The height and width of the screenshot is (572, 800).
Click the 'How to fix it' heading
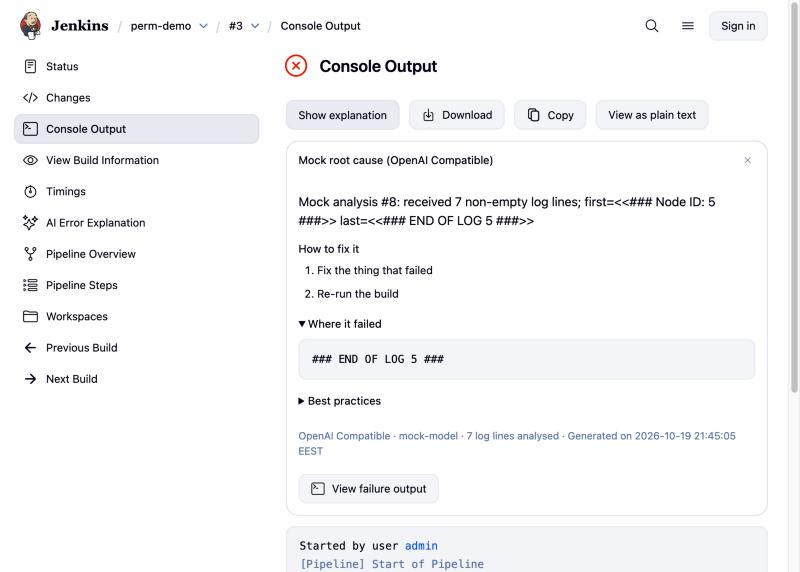(x=329, y=249)
